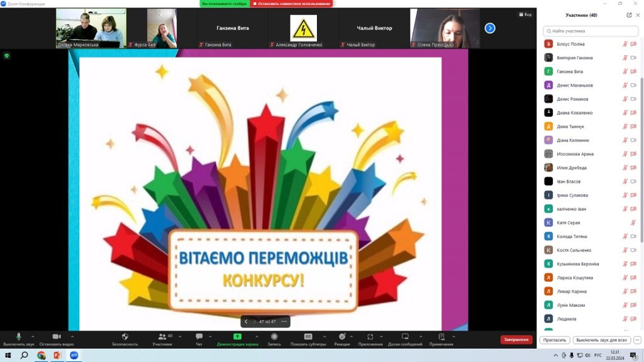Toggle camera for Діана Килимник
Viewport: 644px width, 362px height.
point(634,140)
